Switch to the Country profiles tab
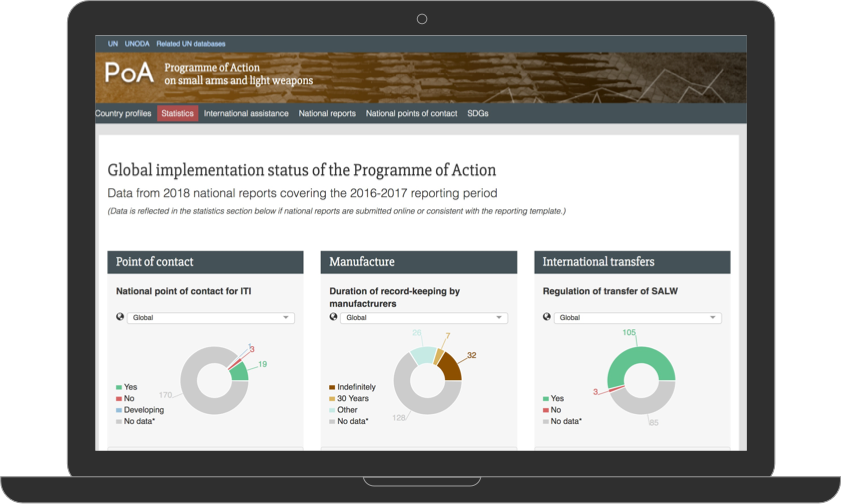The width and height of the screenshot is (841, 504). pos(123,114)
